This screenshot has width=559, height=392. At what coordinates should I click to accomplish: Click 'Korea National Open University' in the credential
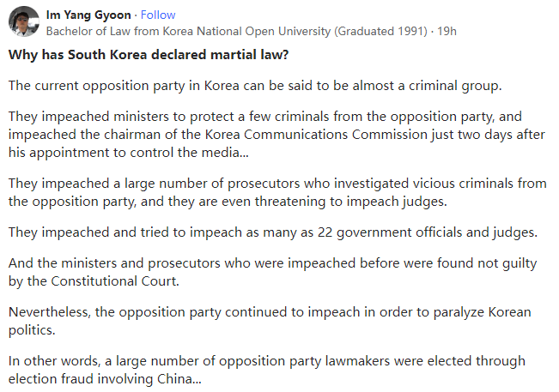coord(246,32)
